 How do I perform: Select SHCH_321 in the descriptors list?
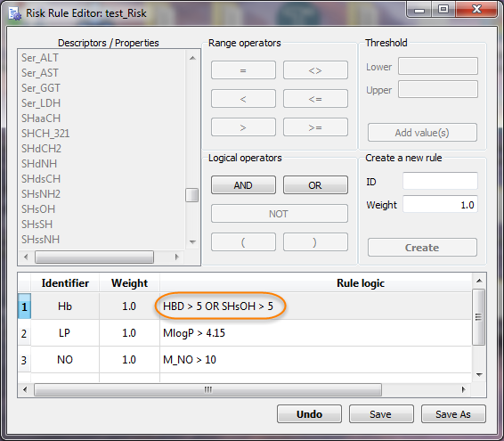coord(45,134)
